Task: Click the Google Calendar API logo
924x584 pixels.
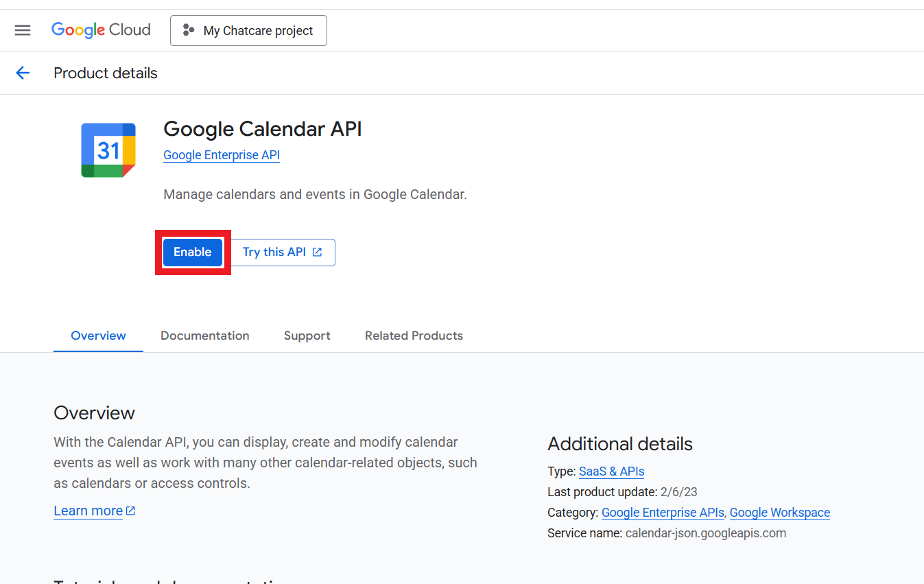Action: 108,150
